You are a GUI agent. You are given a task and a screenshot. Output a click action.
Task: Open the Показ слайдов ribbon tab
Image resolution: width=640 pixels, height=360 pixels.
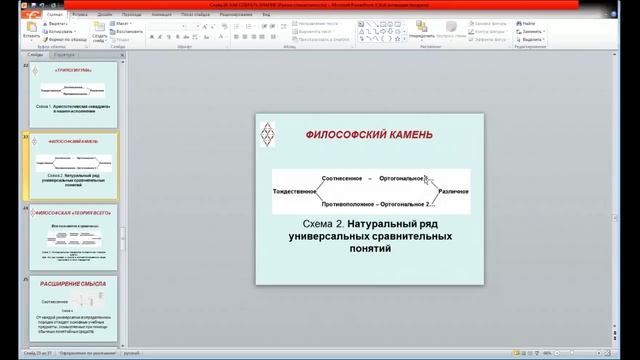tap(196, 15)
